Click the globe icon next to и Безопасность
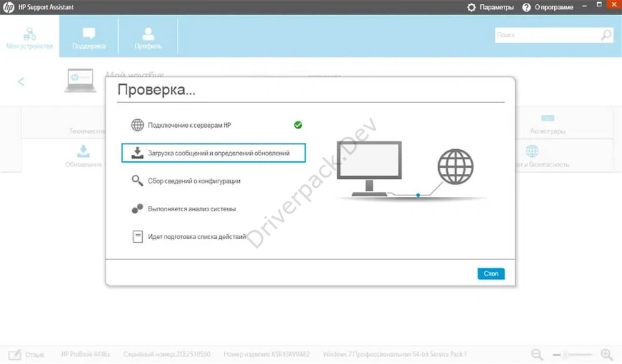 click(532, 151)
